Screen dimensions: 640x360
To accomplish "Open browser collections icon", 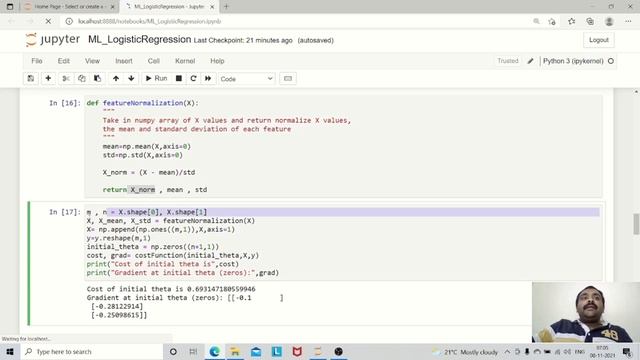I will [x=590, y=21].
